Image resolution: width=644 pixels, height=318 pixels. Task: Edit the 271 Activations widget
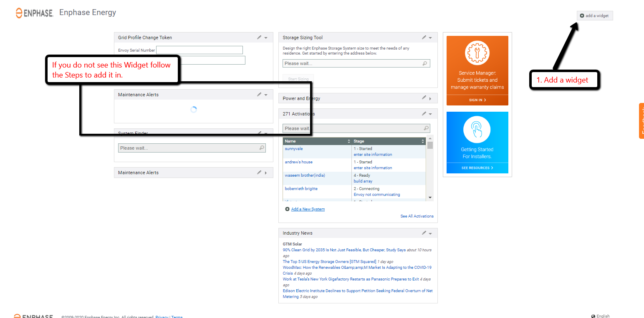click(424, 113)
